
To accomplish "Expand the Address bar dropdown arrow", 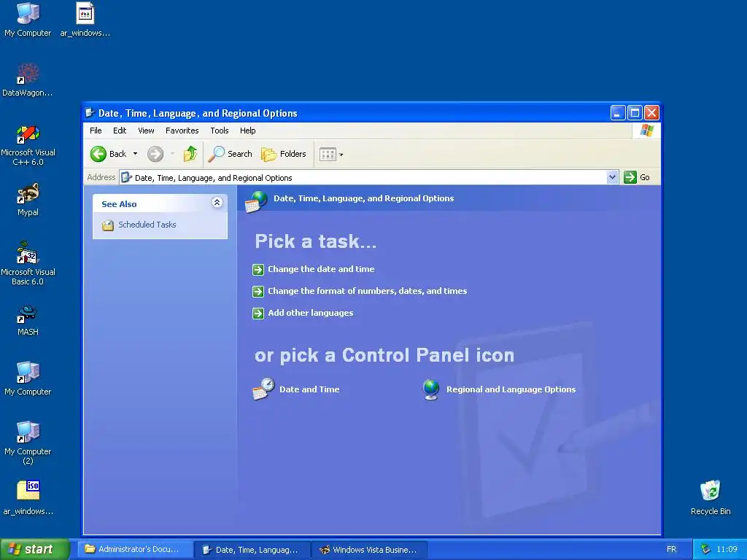I will tap(612, 178).
